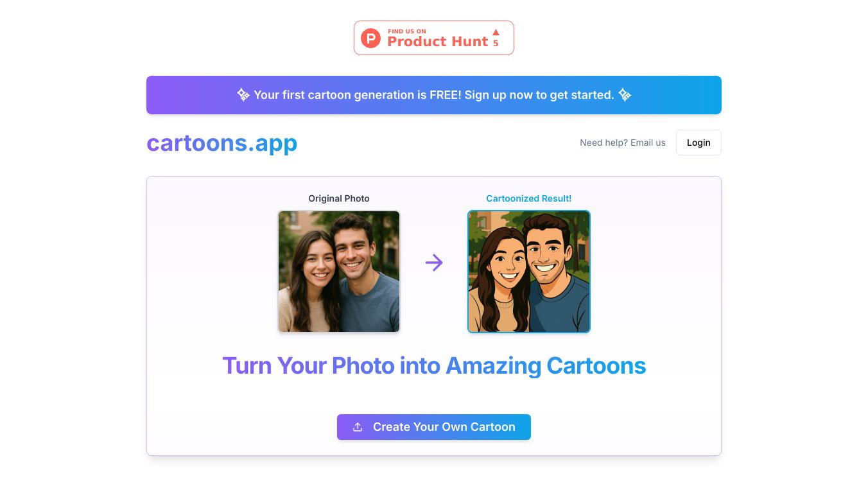Click the "Your first cartoon generation is FREE" text
The height and width of the screenshot is (488, 868).
(x=357, y=95)
